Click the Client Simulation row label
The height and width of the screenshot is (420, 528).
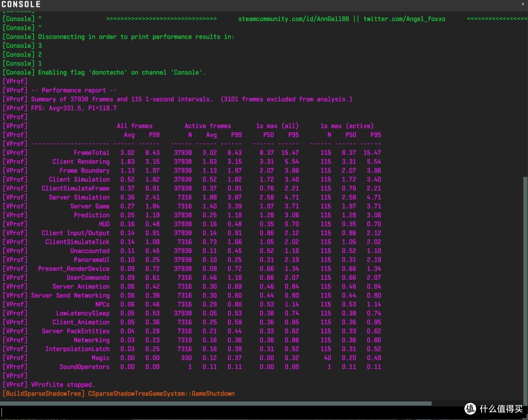coord(79,179)
